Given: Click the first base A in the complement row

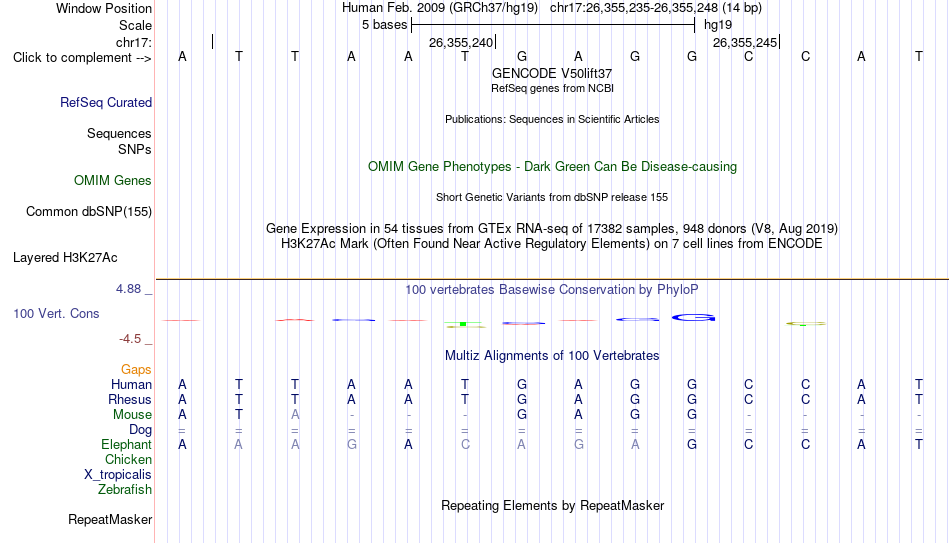Looking at the screenshot, I should (x=182, y=56).
